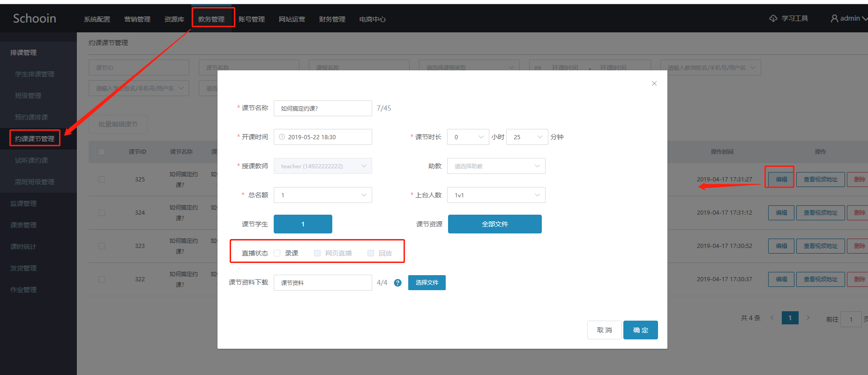Open 课时统计 sidebar section
868x375 pixels.
(x=23, y=247)
